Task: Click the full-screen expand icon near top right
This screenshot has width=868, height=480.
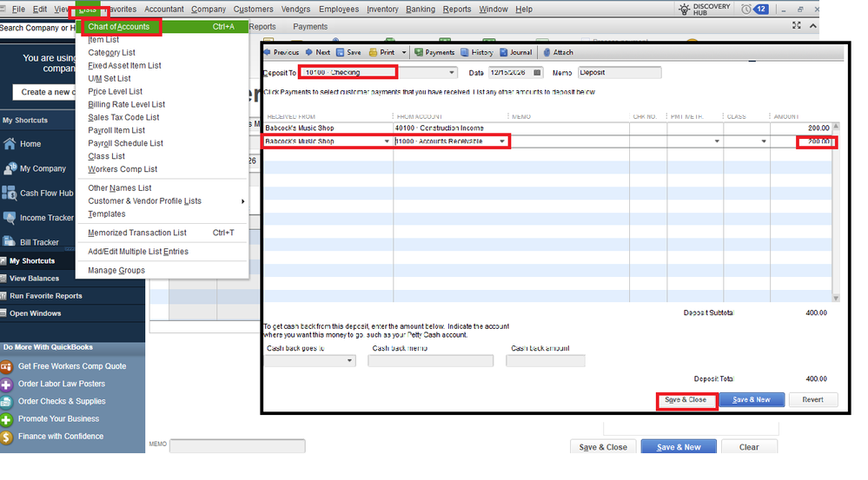Action: pyautogui.click(x=797, y=25)
